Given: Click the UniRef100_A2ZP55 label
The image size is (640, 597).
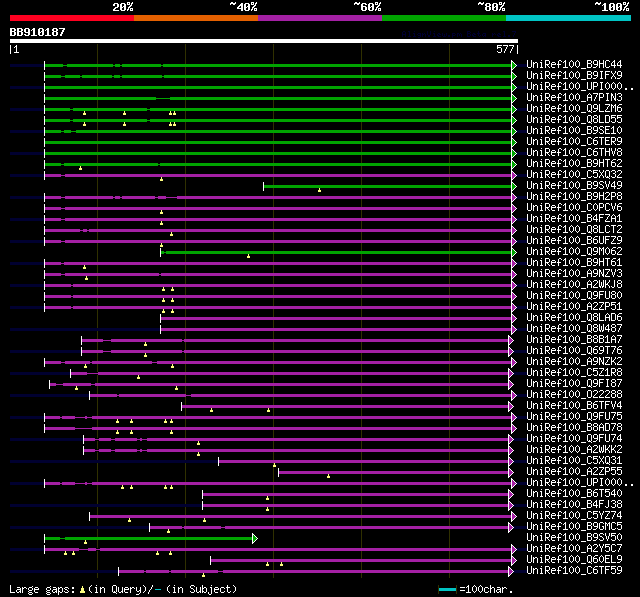Looking at the screenshot, I should [x=574, y=472].
